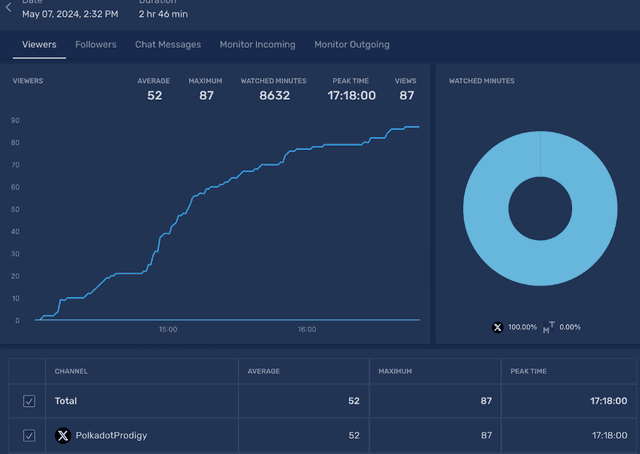Click the X platform icon in chart legend
640x454 pixels.
point(498,327)
